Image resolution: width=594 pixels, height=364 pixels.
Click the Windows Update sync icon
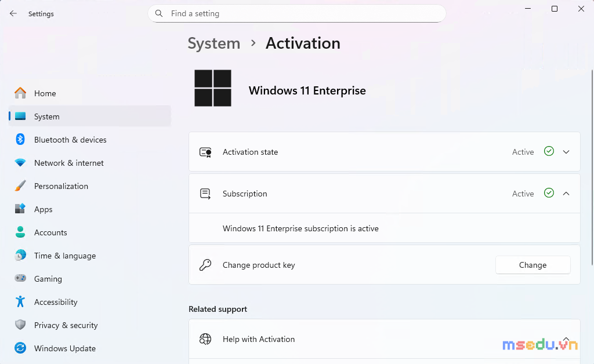[x=20, y=348]
